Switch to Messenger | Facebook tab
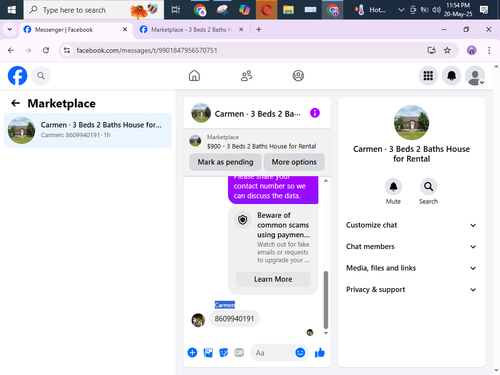 [x=75, y=30]
